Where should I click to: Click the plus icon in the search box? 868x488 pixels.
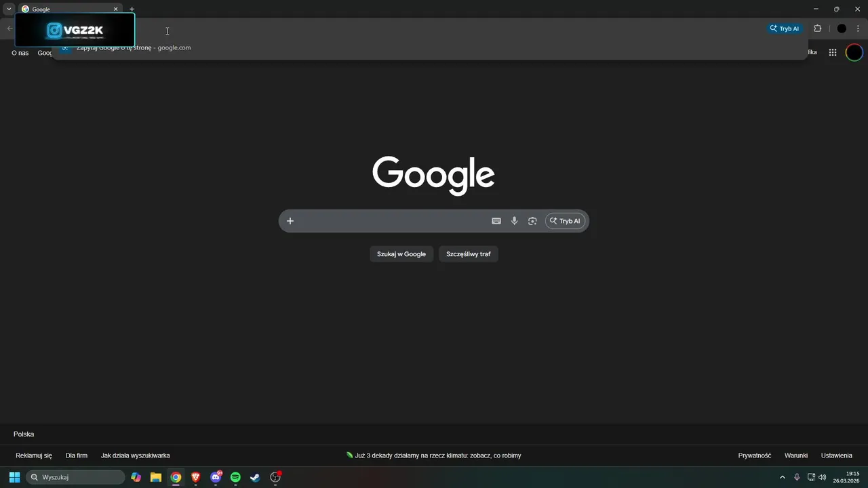[x=290, y=221]
